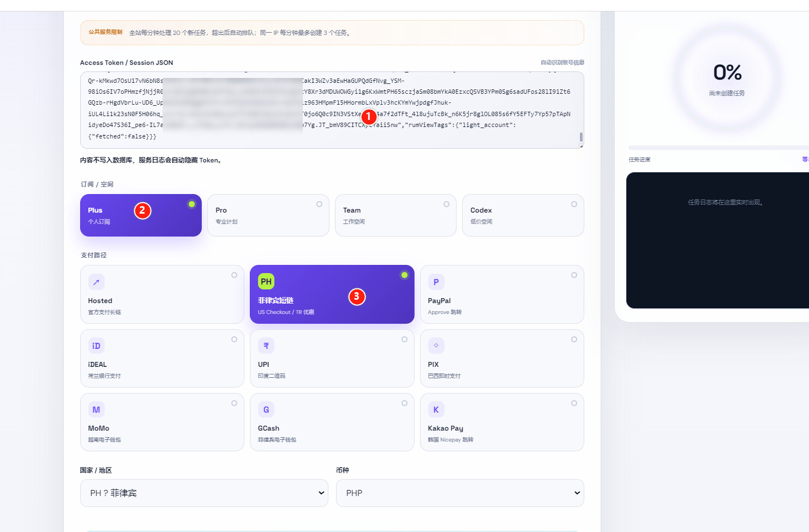
Task: Choose the Kakao Pay radio dot
Action: tap(574, 403)
